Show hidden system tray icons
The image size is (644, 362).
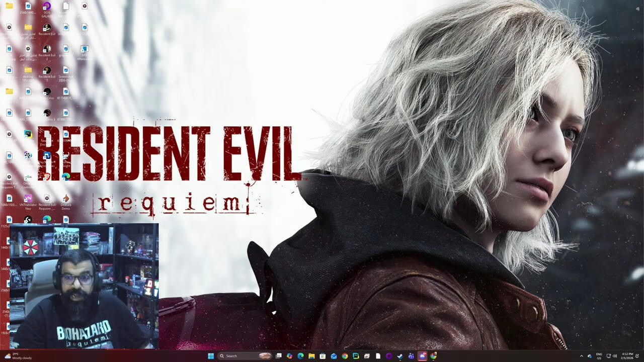pyautogui.click(x=582, y=356)
